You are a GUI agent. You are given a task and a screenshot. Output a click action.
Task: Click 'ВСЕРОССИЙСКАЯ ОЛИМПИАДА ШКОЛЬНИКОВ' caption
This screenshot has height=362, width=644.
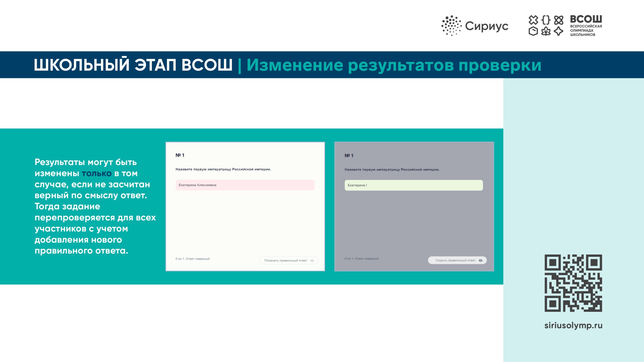pyautogui.click(x=586, y=30)
